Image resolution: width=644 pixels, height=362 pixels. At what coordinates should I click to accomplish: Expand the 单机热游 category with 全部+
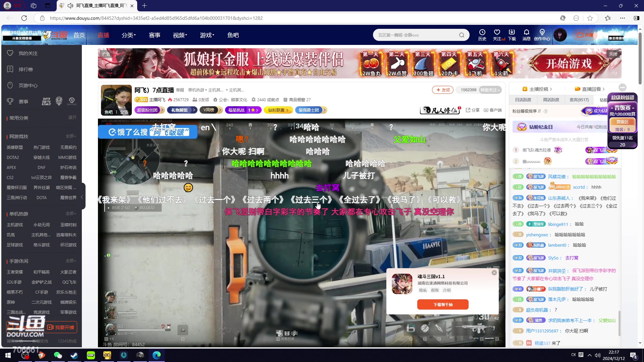pyautogui.click(x=71, y=214)
